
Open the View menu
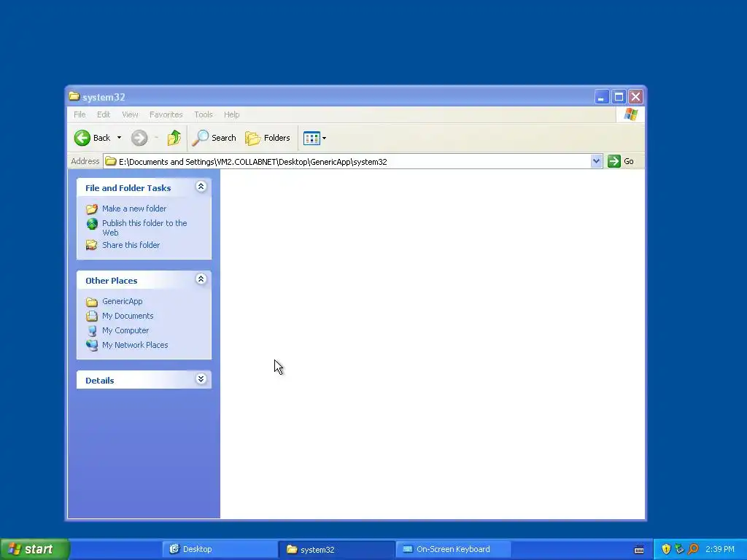click(x=130, y=114)
